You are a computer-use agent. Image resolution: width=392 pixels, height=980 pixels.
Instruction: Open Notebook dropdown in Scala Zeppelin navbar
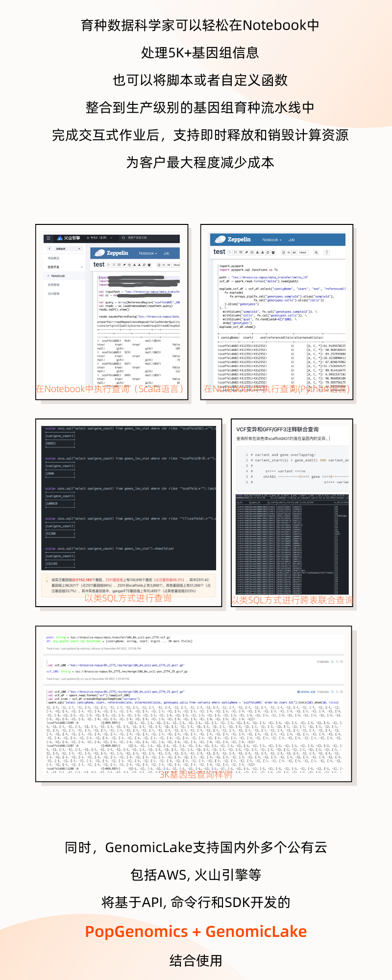[x=147, y=253]
